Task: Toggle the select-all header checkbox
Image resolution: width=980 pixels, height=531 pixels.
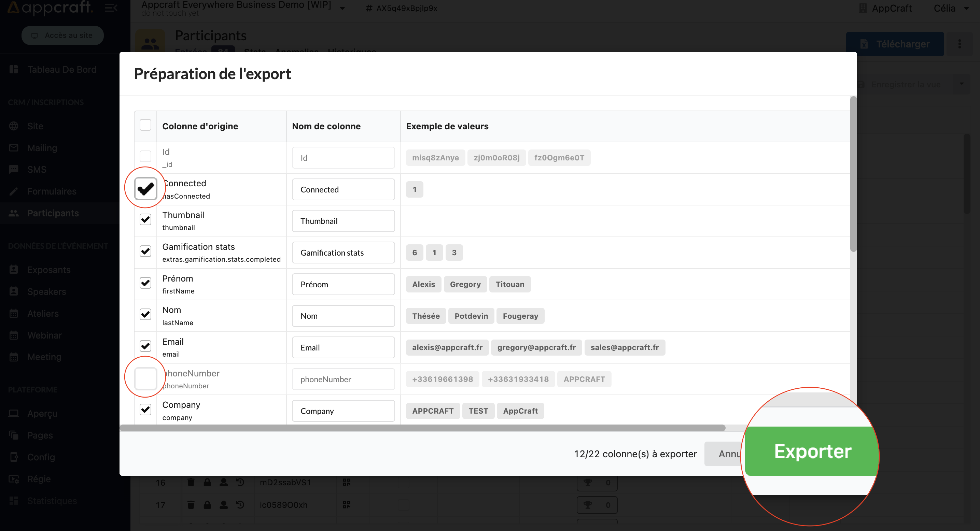Action: (145, 125)
